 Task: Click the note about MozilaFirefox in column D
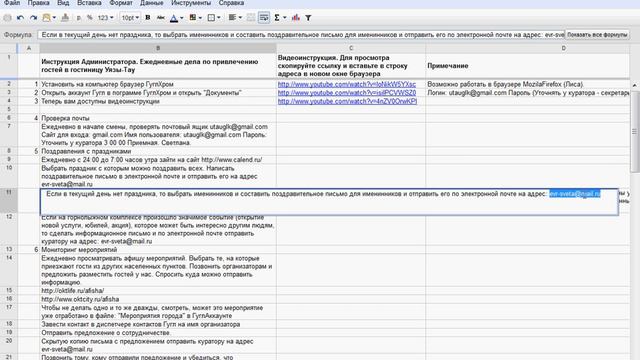(528, 84)
